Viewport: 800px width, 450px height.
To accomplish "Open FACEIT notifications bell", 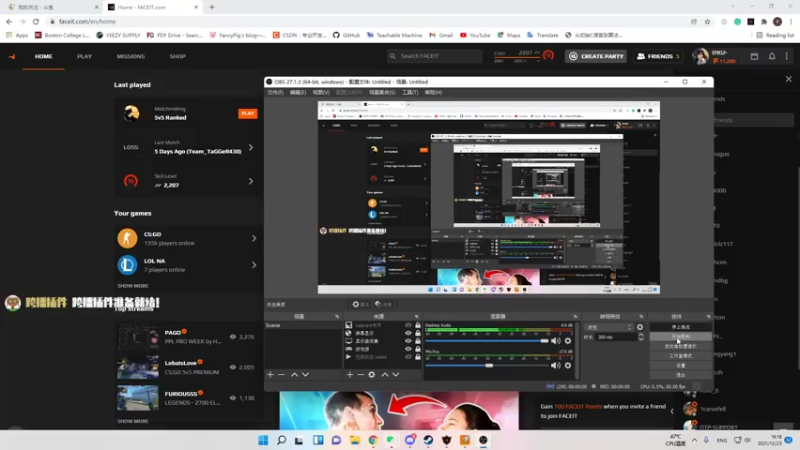I will click(772, 56).
